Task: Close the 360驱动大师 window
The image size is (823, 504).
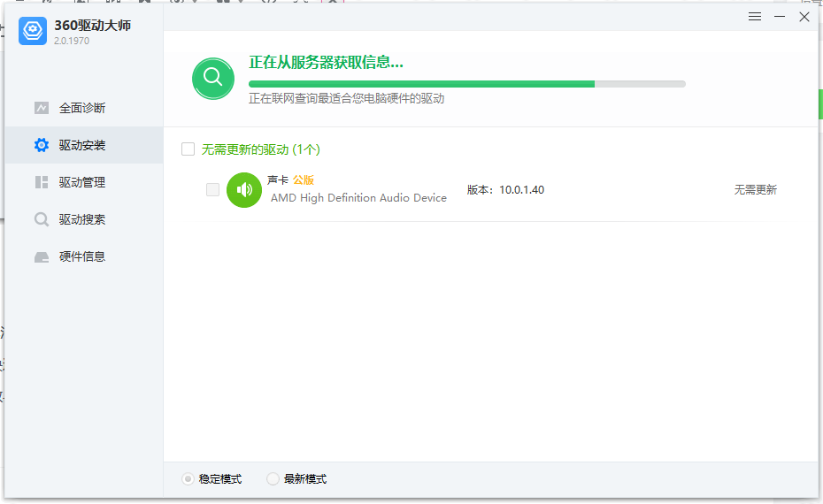Action: coord(804,17)
